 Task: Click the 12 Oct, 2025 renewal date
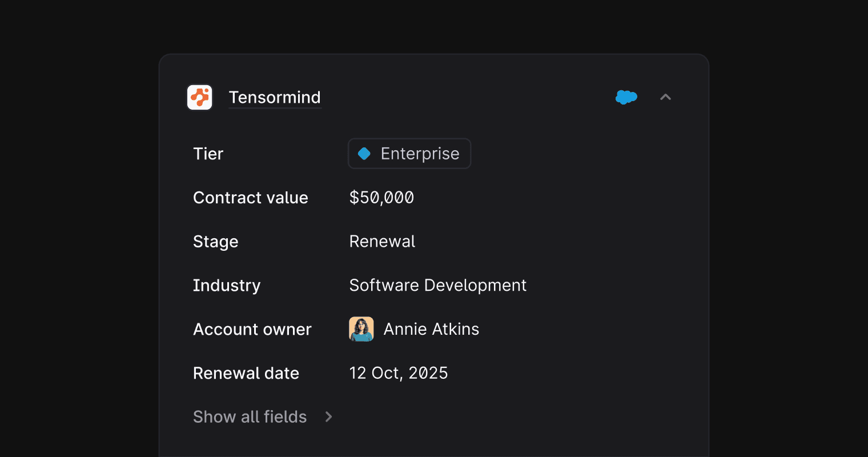399,373
